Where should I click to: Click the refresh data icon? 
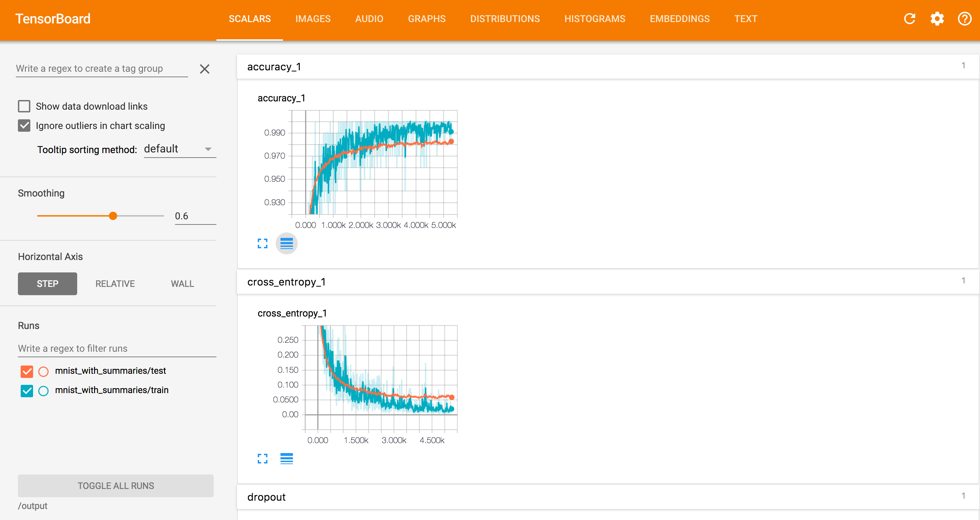910,19
